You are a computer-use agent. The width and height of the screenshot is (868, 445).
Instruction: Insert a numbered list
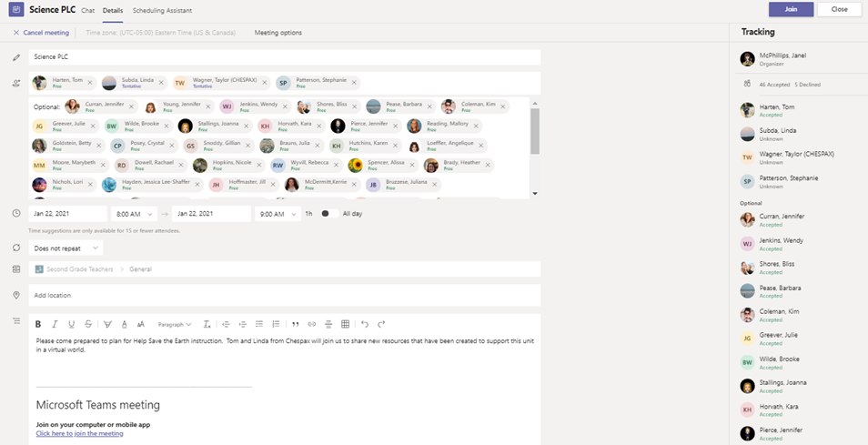click(x=276, y=324)
